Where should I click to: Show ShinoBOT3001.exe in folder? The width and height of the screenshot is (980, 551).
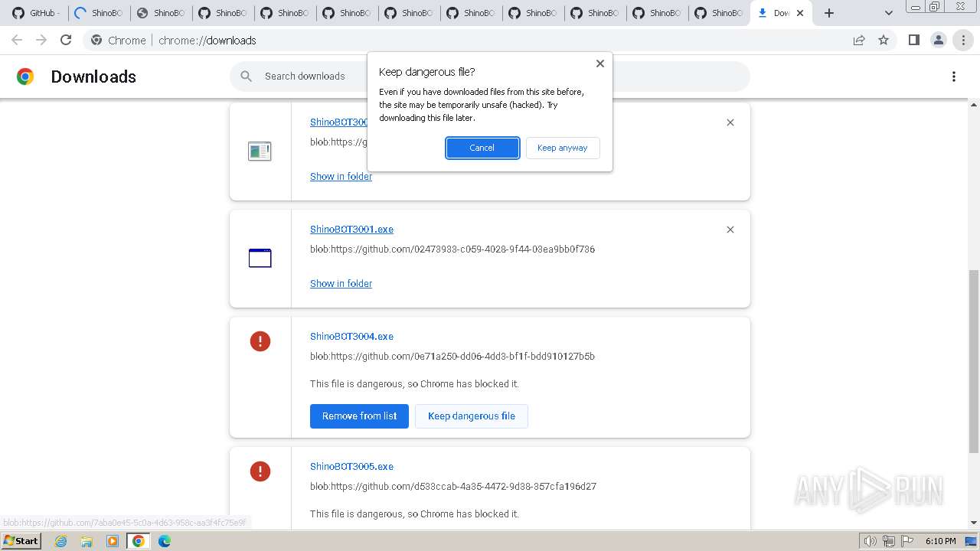point(341,283)
